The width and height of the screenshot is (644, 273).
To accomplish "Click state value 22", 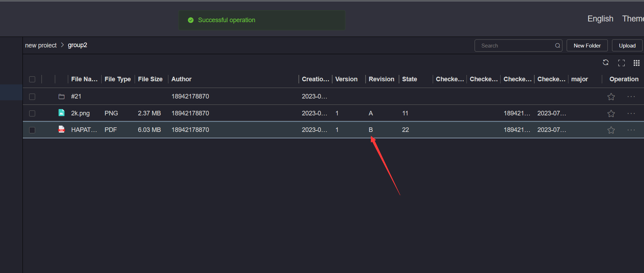I will [405, 130].
